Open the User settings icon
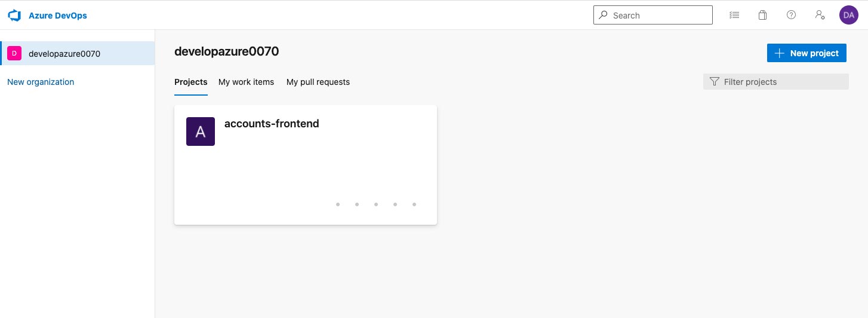Viewport: 868px width, 318px height. (x=820, y=15)
